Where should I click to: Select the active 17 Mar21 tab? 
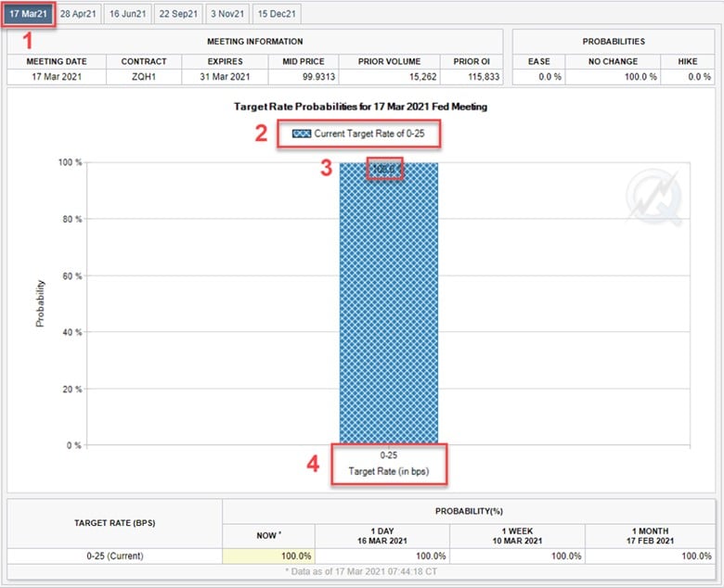click(x=28, y=14)
